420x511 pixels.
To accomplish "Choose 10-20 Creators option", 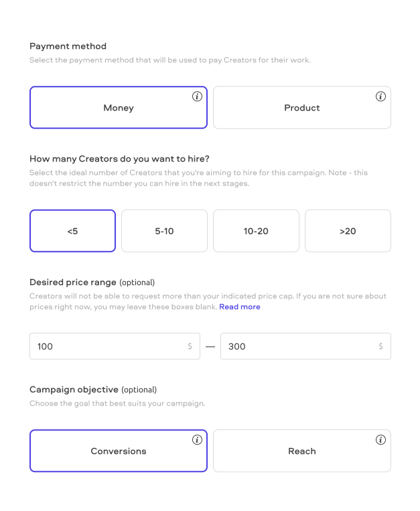I will (256, 231).
